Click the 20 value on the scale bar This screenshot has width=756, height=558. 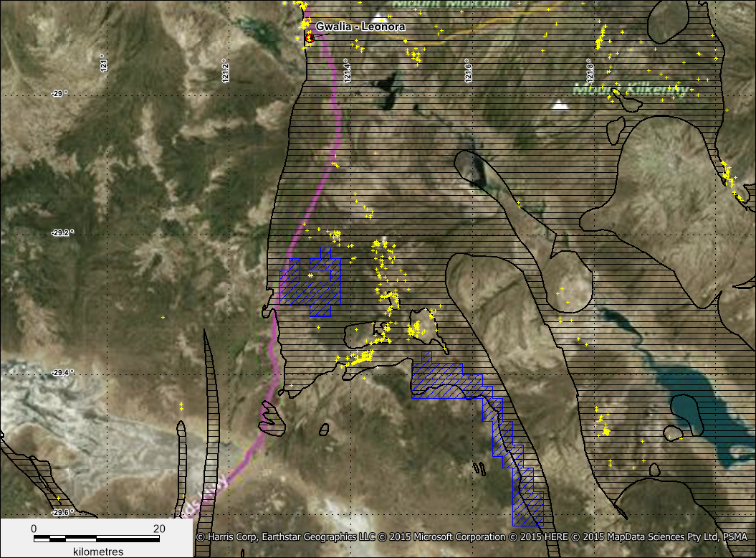pos(159,529)
